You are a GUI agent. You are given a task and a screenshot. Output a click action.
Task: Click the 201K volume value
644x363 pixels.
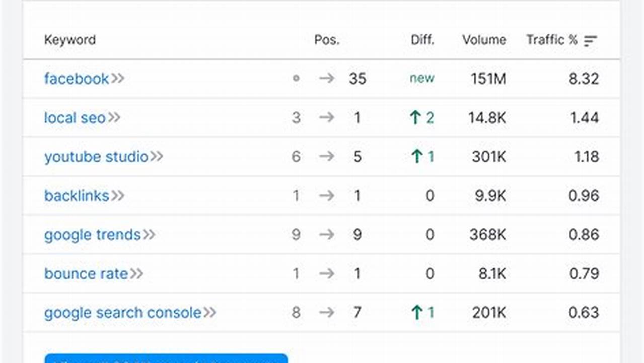click(489, 313)
